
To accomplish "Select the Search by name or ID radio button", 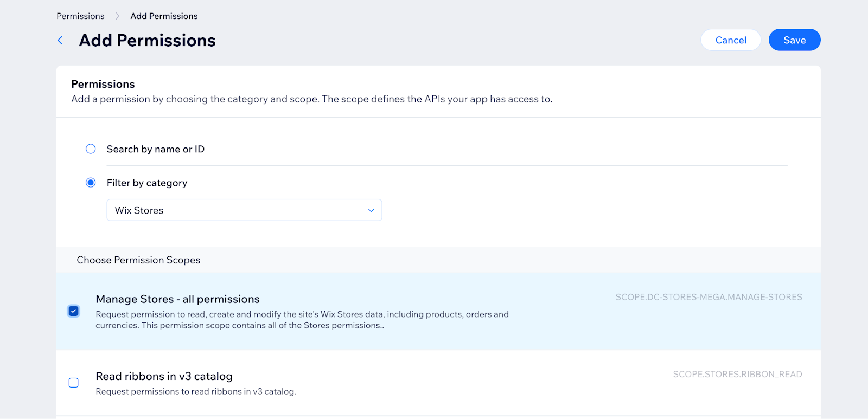I will tap(91, 149).
